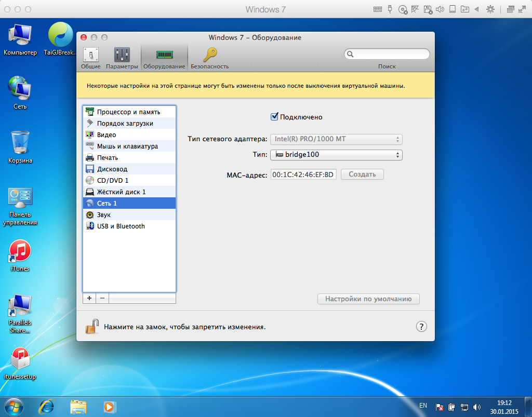Select Процессор и память in hardware list
Viewport: 532px width, 417px height.
pos(128,112)
